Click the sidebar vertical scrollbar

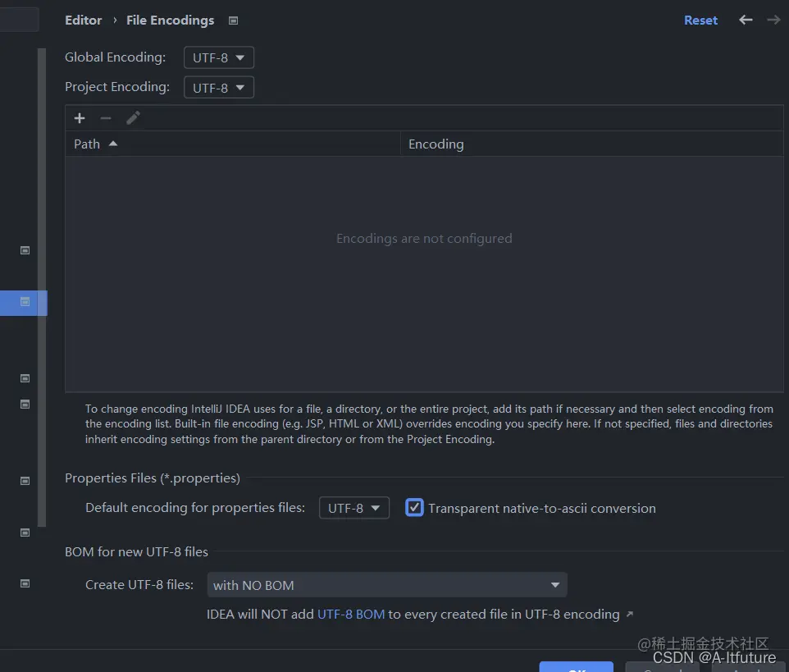tap(42, 287)
